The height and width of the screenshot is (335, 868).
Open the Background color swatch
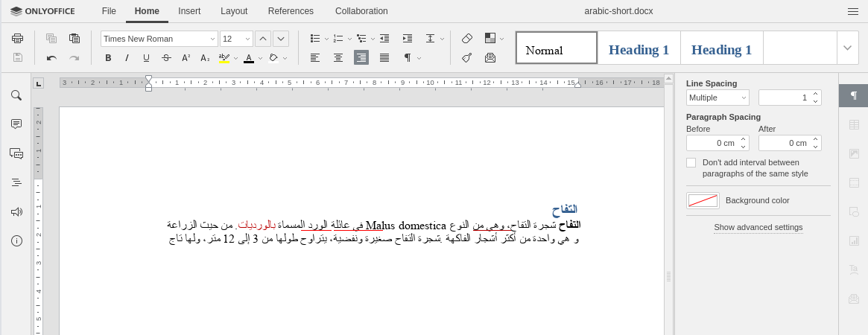point(703,201)
